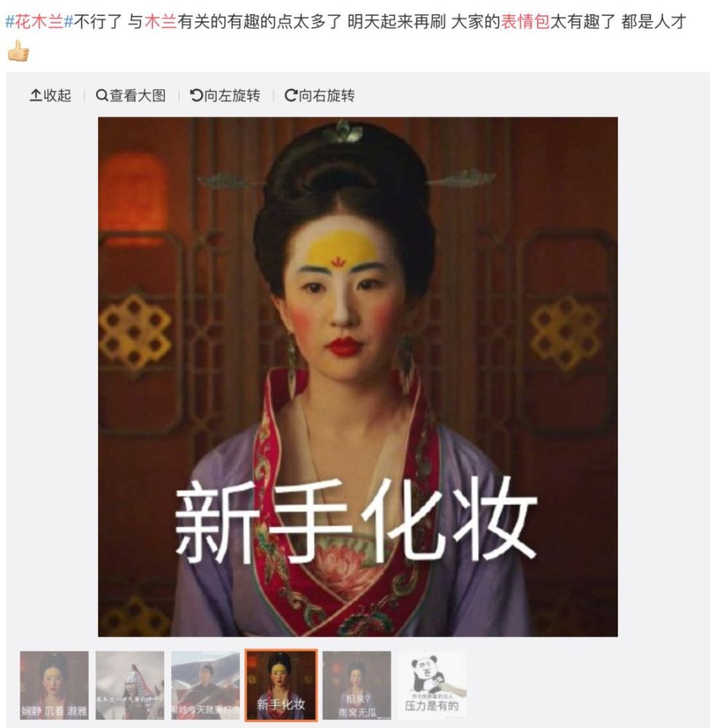Image resolution: width=716 pixels, height=728 pixels.
Task: Click the collapse arrow icon beside 收起
Action: [x=36, y=95]
